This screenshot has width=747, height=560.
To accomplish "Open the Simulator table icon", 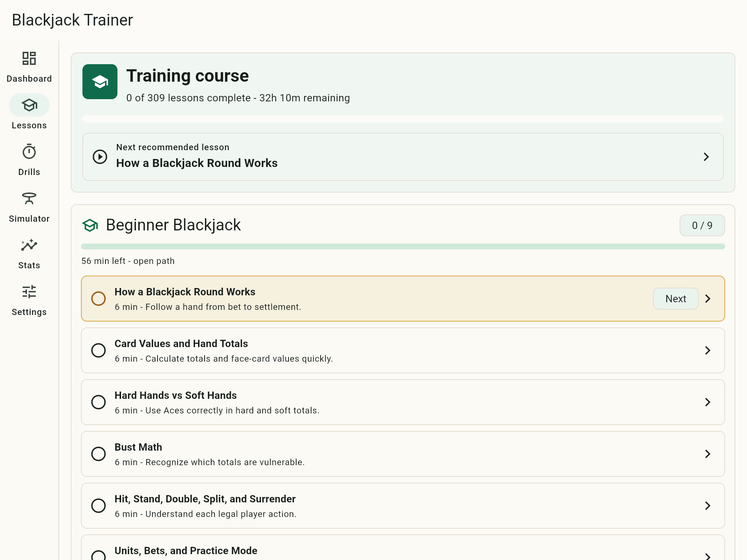I will (29, 198).
